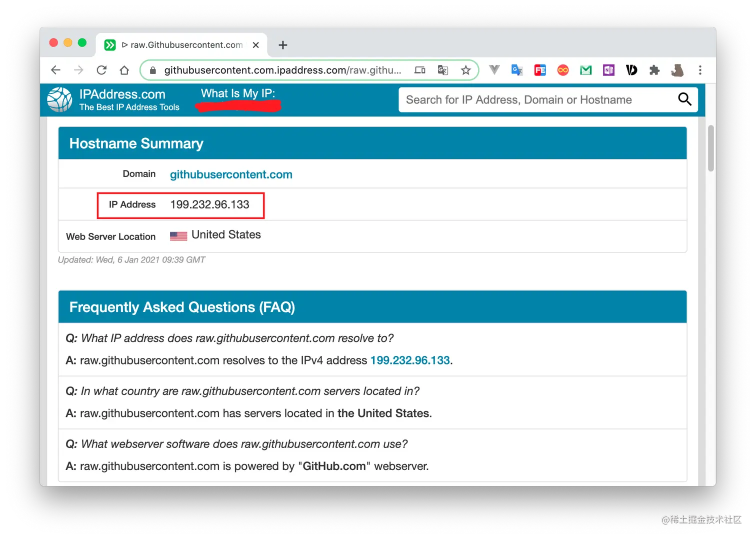This screenshot has height=539, width=756.
Task: Open the screen cast icon in address bar
Action: (420, 70)
